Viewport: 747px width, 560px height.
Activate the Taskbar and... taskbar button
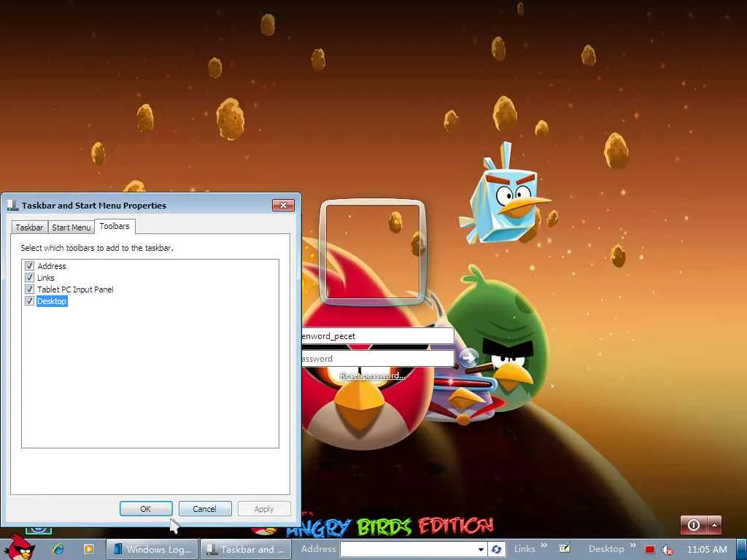click(246, 549)
